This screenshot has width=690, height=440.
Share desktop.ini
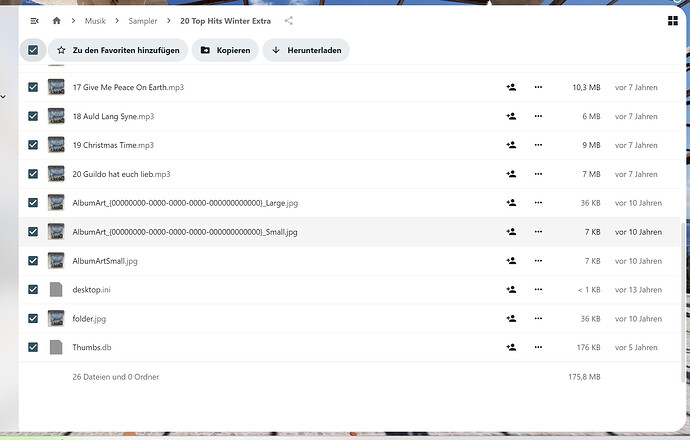coord(511,289)
